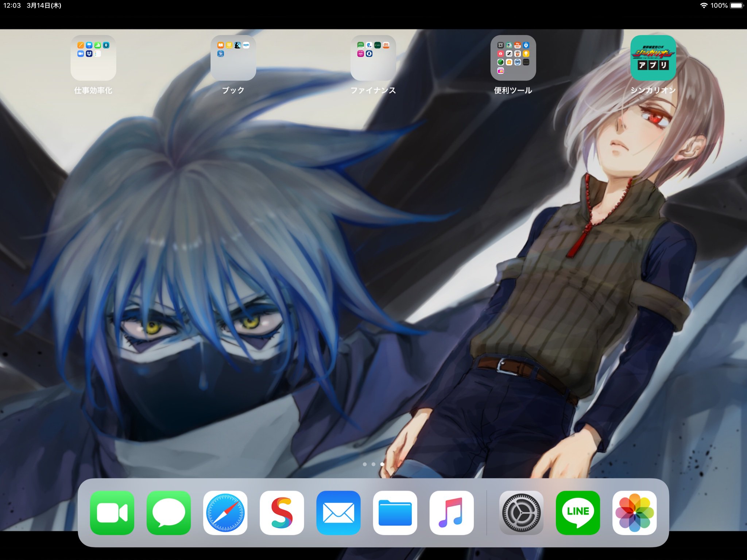Tap the 12:03 clock in status bar
Image resolution: width=747 pixels, height=560 pixels.
[12, 5]
